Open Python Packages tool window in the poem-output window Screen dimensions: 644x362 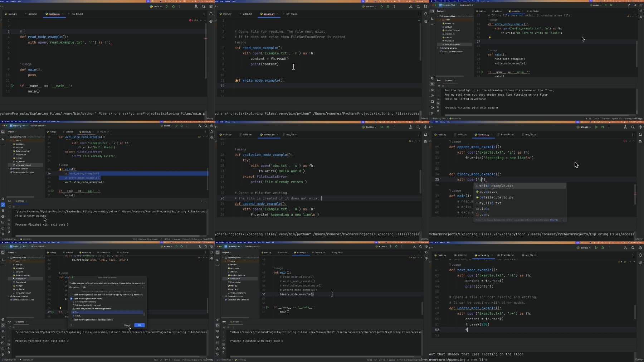tap(432, 90)
